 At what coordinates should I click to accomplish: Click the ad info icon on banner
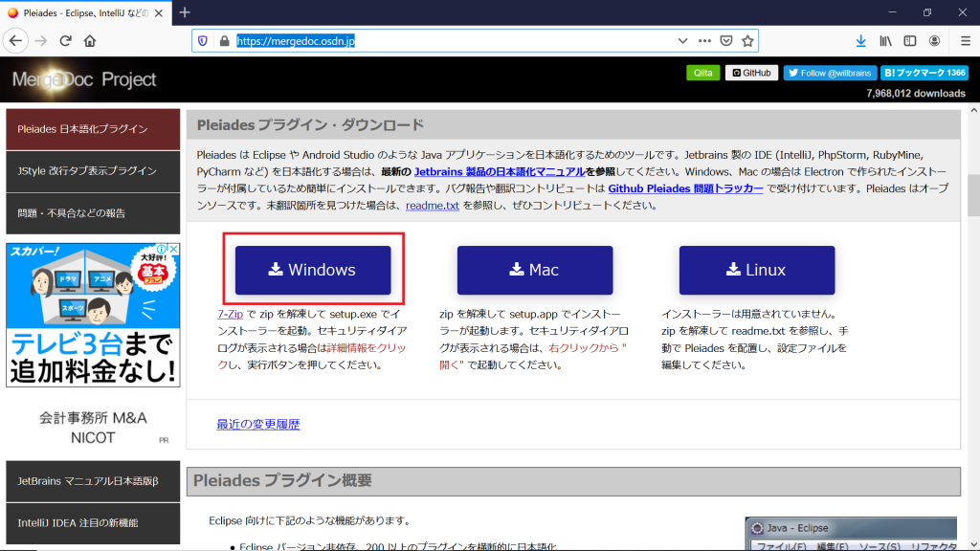pos(163,249)
